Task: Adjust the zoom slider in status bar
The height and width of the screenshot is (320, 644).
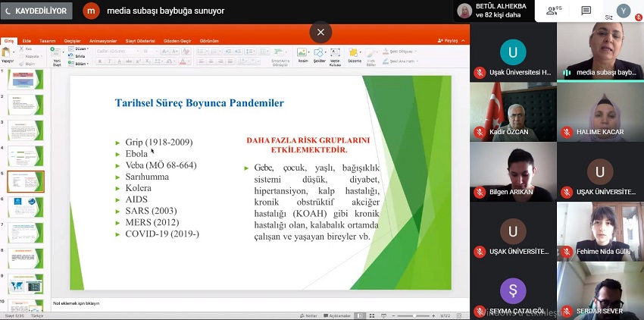Action: (416, 315)
